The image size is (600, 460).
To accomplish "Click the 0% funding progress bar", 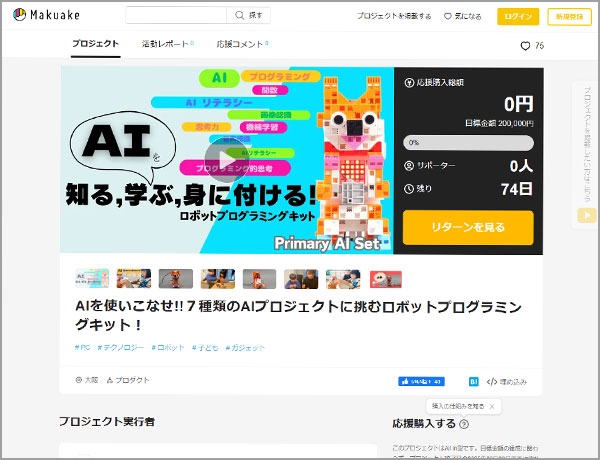I will pyautogui.click(x=467, y=143).
